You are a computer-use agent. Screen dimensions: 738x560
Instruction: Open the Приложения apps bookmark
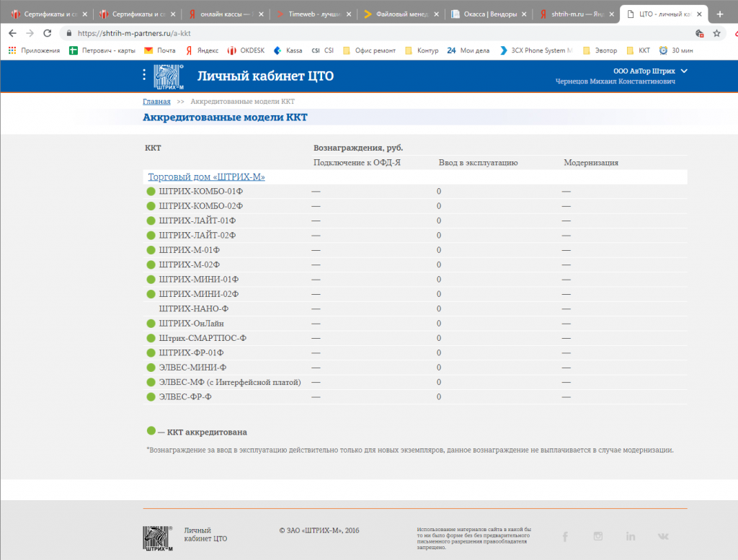(x=34, y=50)
